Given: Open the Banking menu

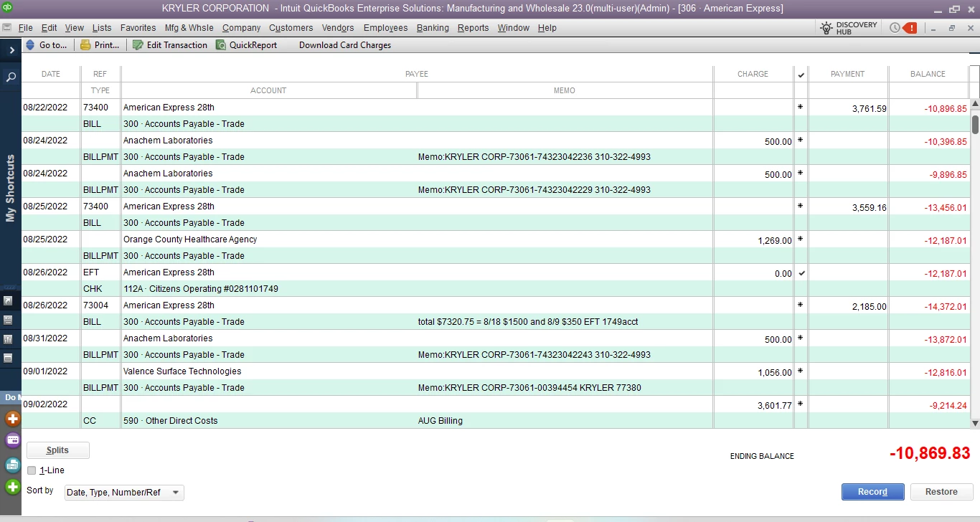Looking at the screenshot, I should pos(433,28).
